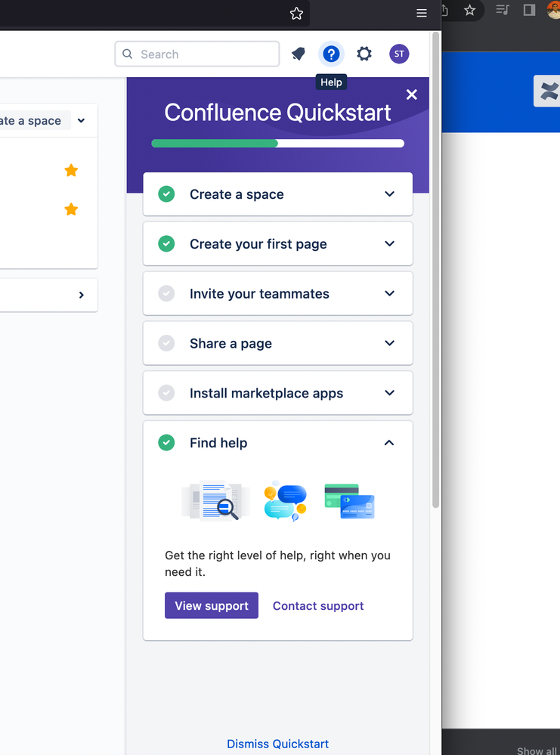The width and height of the screenshot is (560, 755).
Task: Expand the Install marketplace apps step
Action: [x=389, y=392]
